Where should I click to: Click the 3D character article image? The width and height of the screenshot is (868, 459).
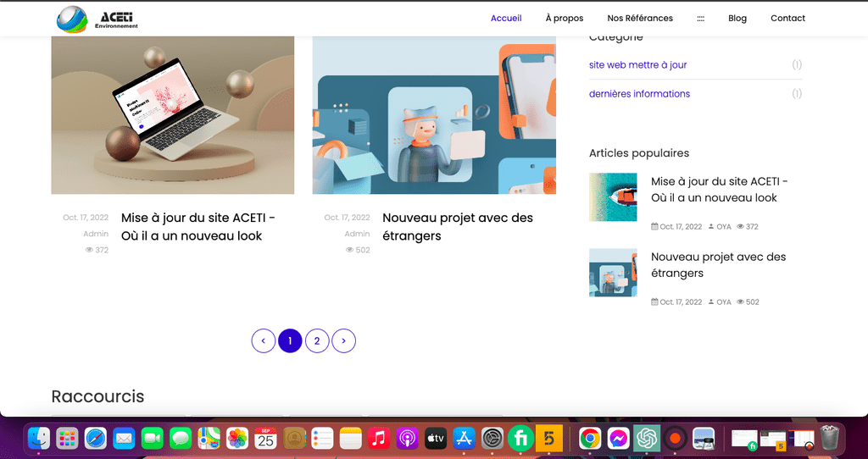[x=434, y=115]
